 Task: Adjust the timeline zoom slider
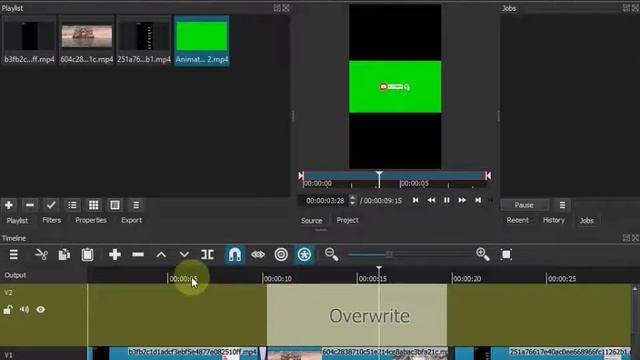[x=389, y=255]
